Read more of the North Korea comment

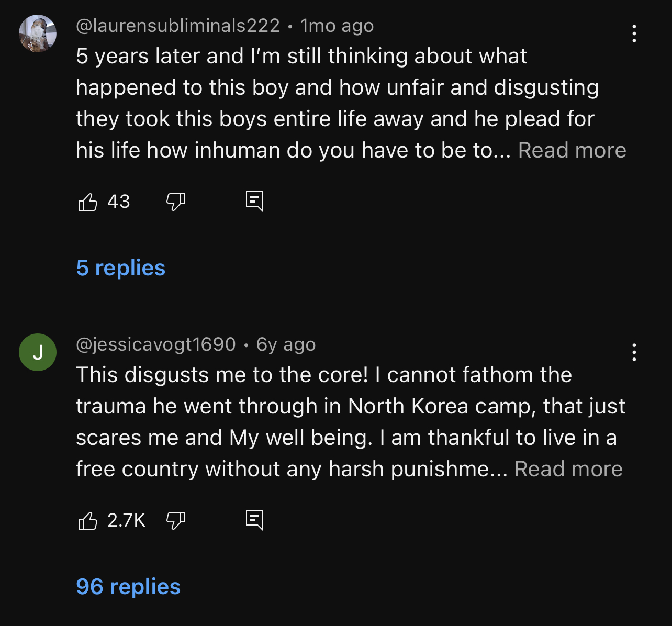click(568, 469)
